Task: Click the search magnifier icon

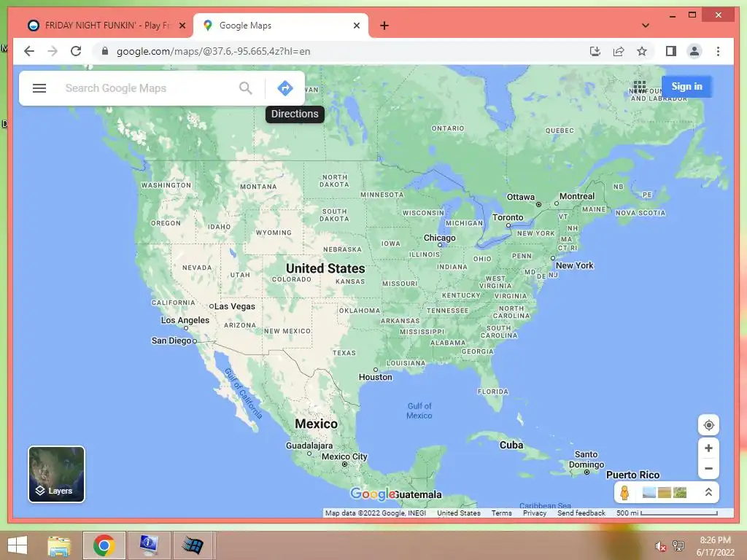Action: click(x=245, y=88)
